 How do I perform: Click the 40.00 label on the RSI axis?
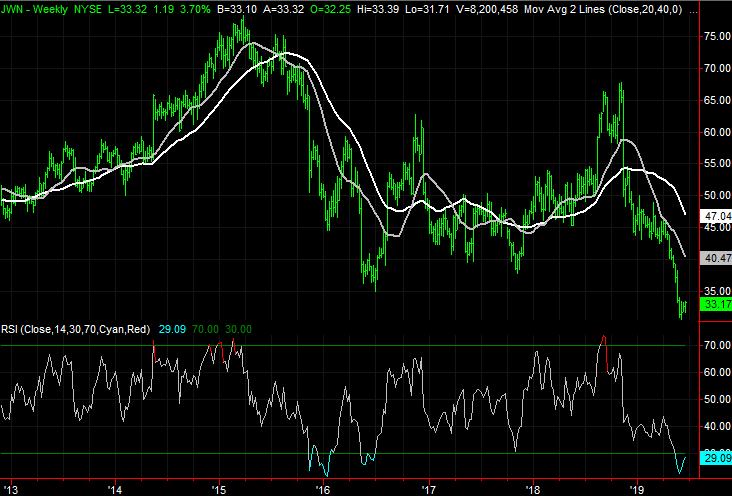pyautogui.click(x=718, y=426)
